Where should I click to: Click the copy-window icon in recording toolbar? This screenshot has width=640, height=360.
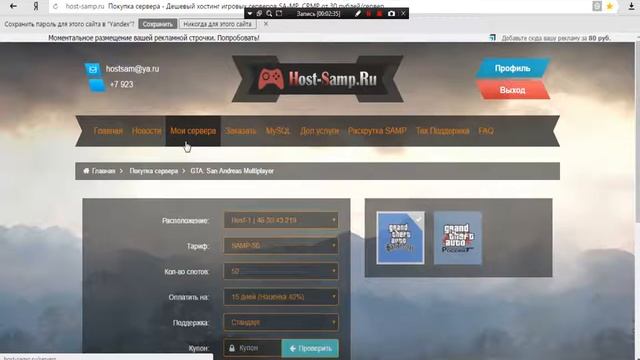(x=259, y=13)
